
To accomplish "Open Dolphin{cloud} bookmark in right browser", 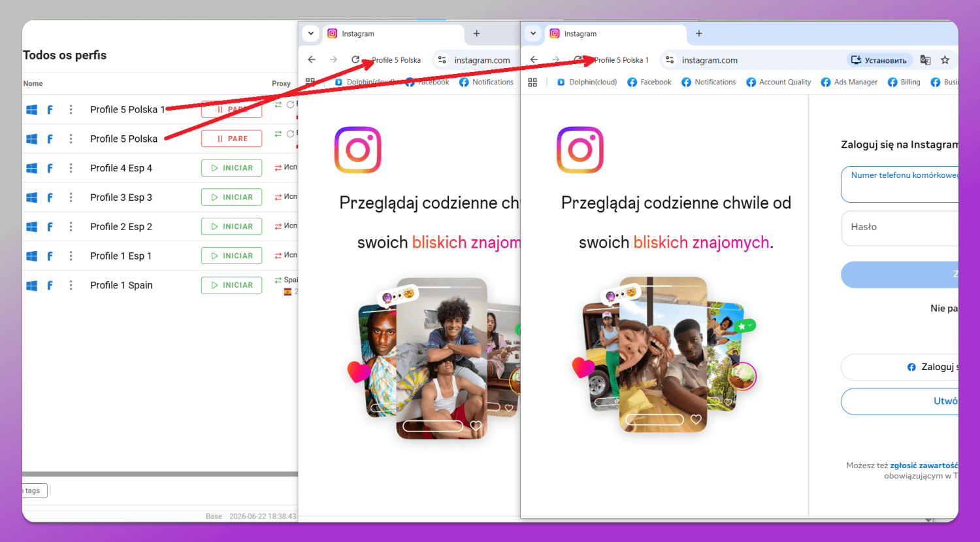I will tap(587, 82).
